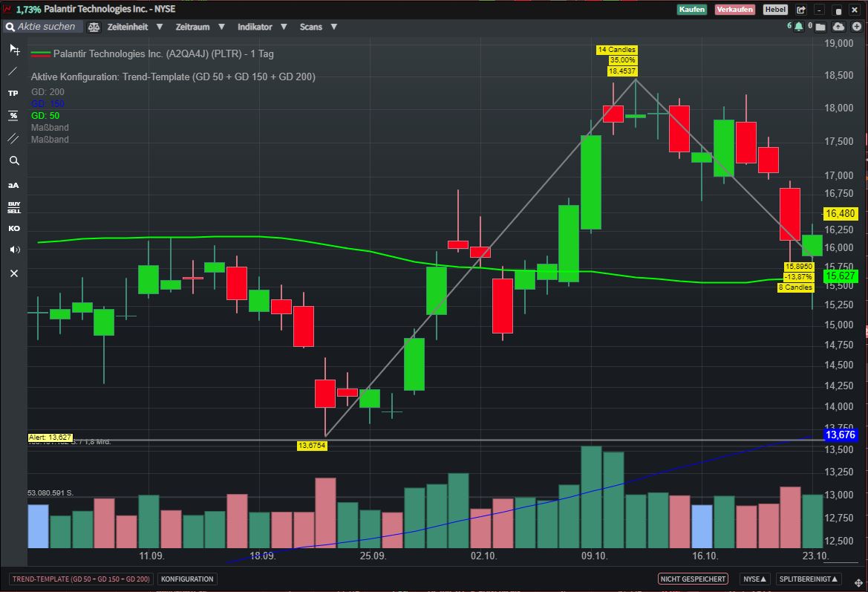Click the 15,8950 measurement price label
The height and width of the screenshot is (592, 868).
[799, 267]
